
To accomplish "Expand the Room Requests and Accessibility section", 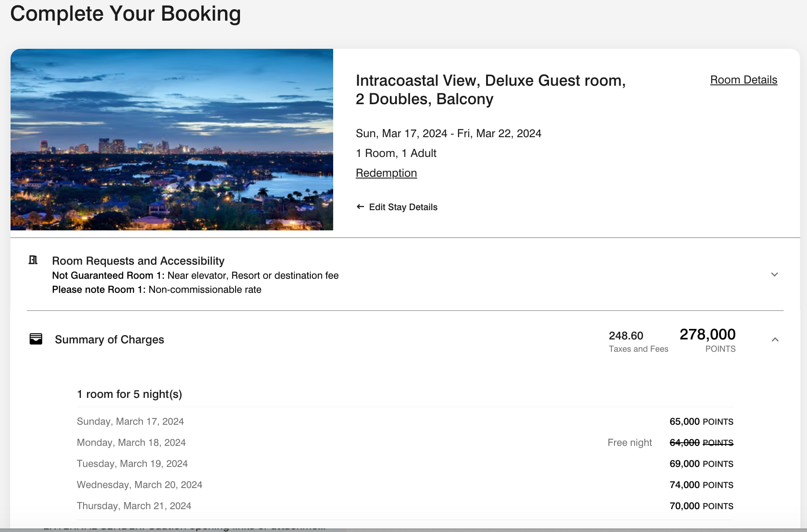I will click(774, 275).
